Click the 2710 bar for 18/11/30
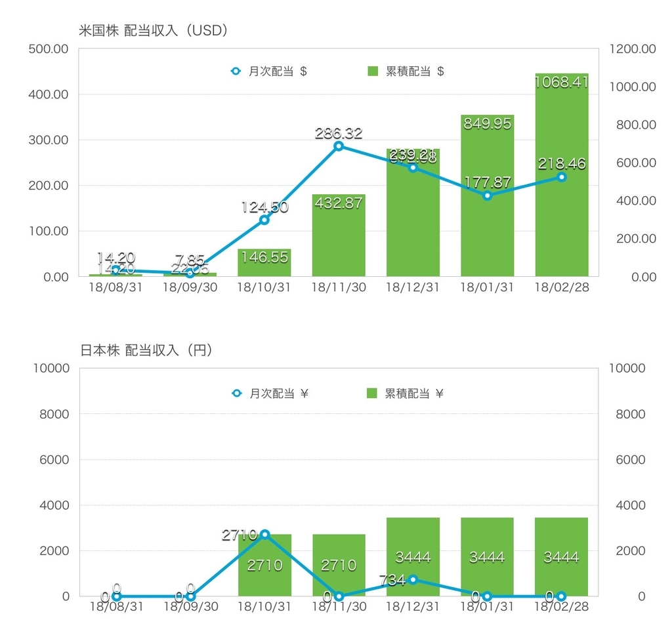The height and width of the screenshot is (635, 672). tap(339, 565)
